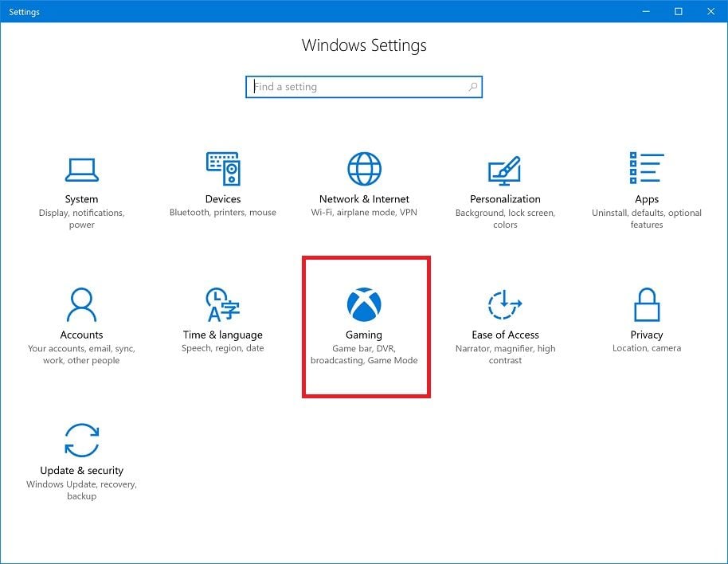Open Devices via the keyboard and speaker icon
Image resolution: width=728 pixels, height=564 pixels.
[x=223, y=169]
